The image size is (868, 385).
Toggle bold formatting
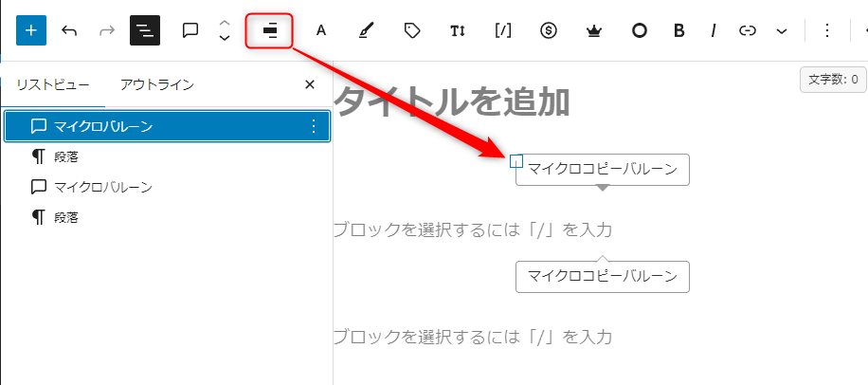pyautogui.click(x=678, y=30)
